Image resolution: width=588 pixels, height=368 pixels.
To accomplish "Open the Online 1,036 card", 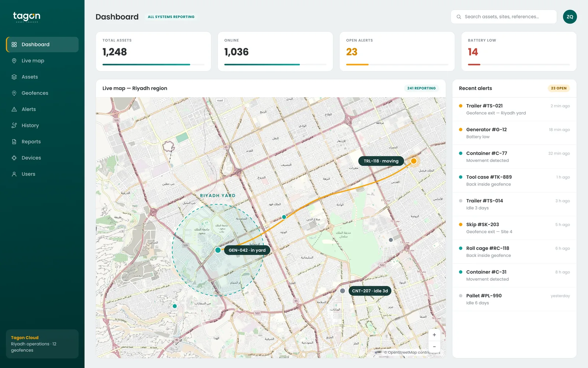I will point(275,52).
